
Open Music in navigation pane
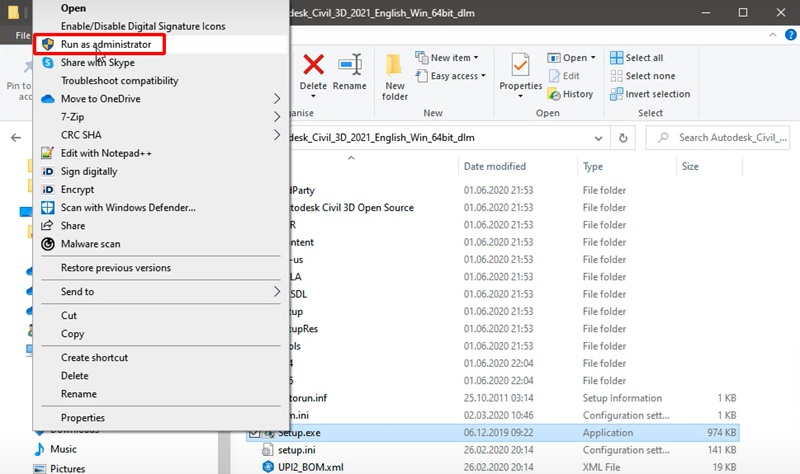pyautogui.click(x=63, y=450)
